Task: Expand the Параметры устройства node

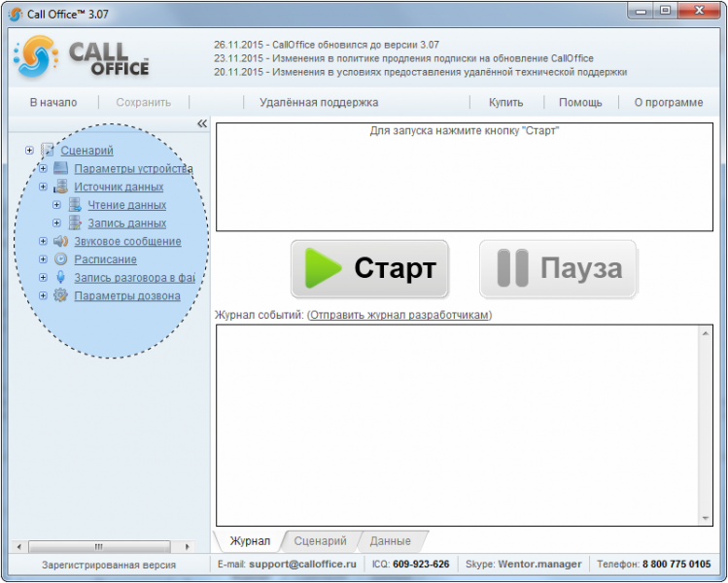Action: (43, 168)
